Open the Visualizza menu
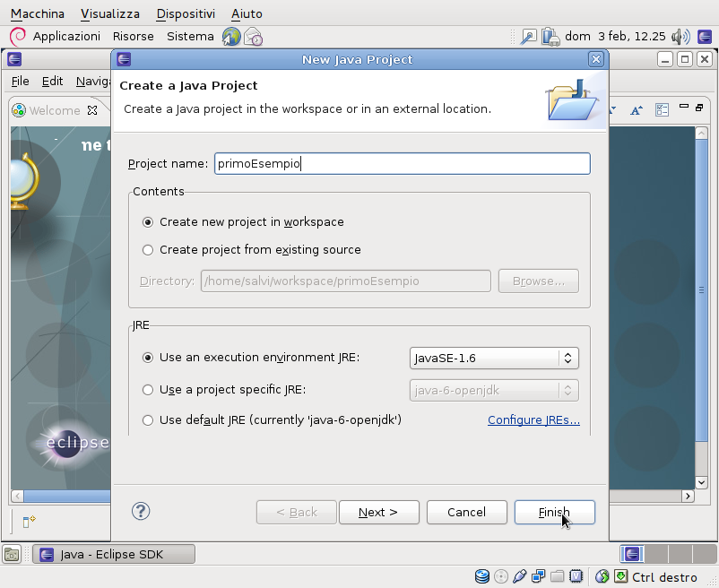The image size is (719, 588). pos(110,13)
